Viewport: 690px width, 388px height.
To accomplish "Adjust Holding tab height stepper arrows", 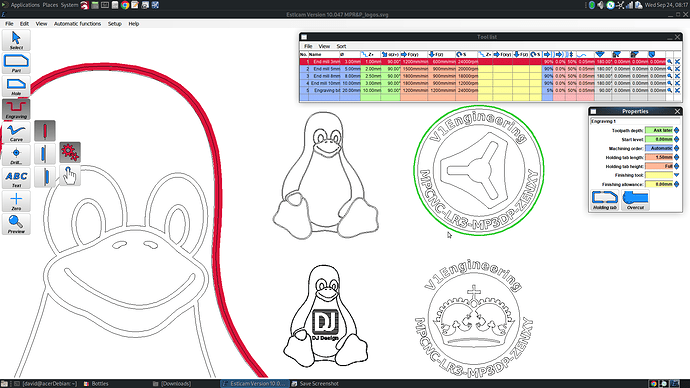I will coord(676,166).
